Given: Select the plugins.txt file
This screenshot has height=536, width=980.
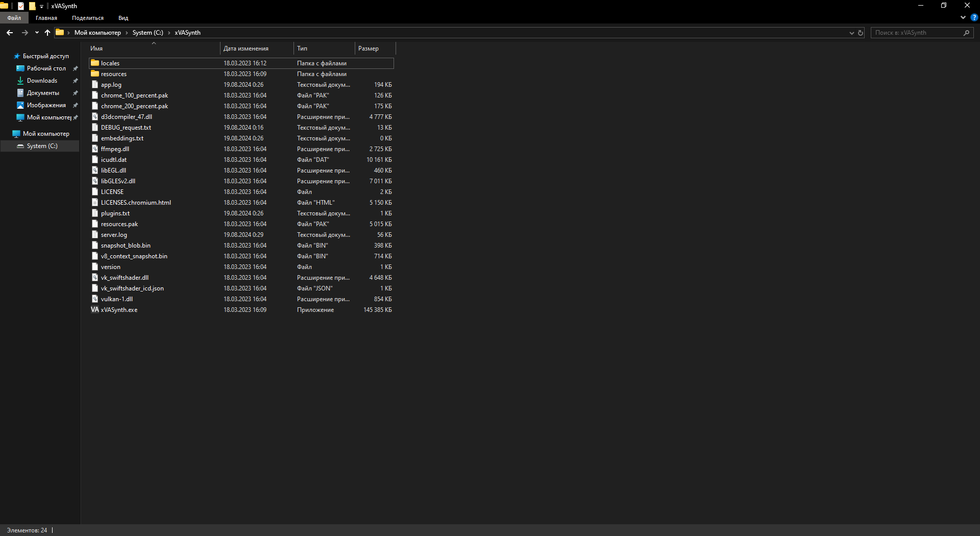Looking at the screenshot, I should click(241, 213).
